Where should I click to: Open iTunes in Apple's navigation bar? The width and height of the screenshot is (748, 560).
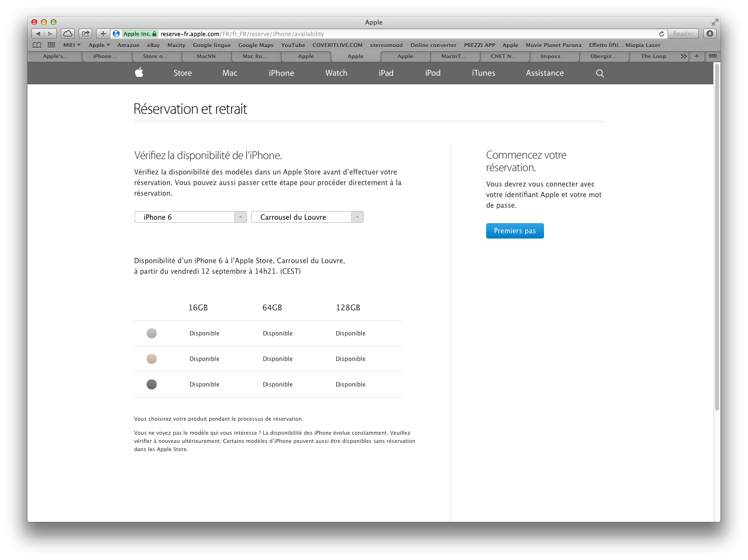coord(483,73)
